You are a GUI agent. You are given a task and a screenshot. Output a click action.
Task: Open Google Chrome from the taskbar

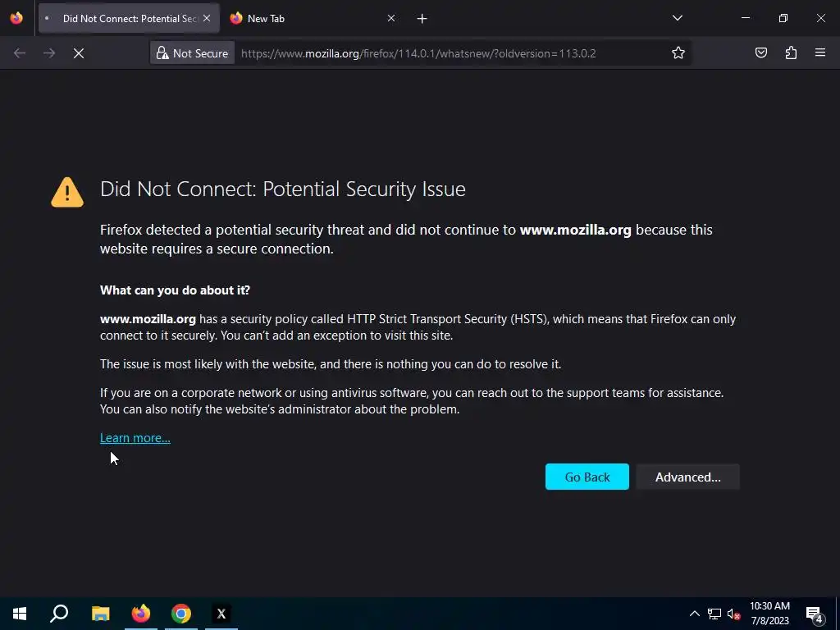tap(181, 614)
